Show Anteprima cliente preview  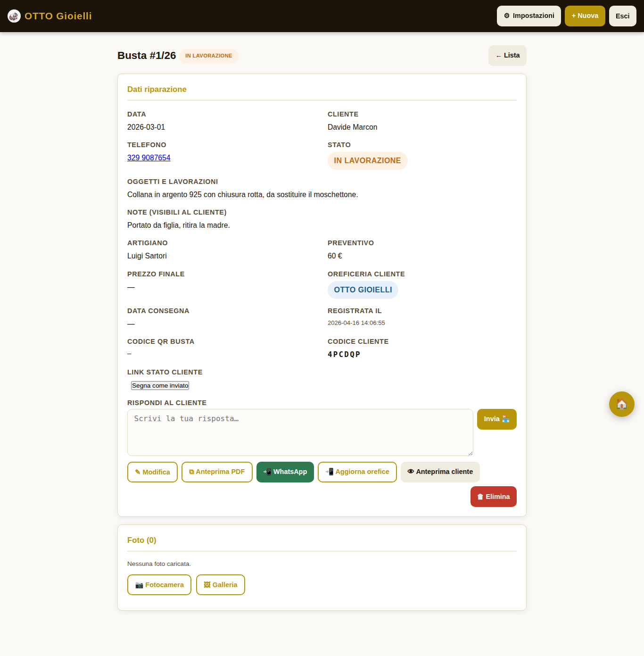(440, 472)
